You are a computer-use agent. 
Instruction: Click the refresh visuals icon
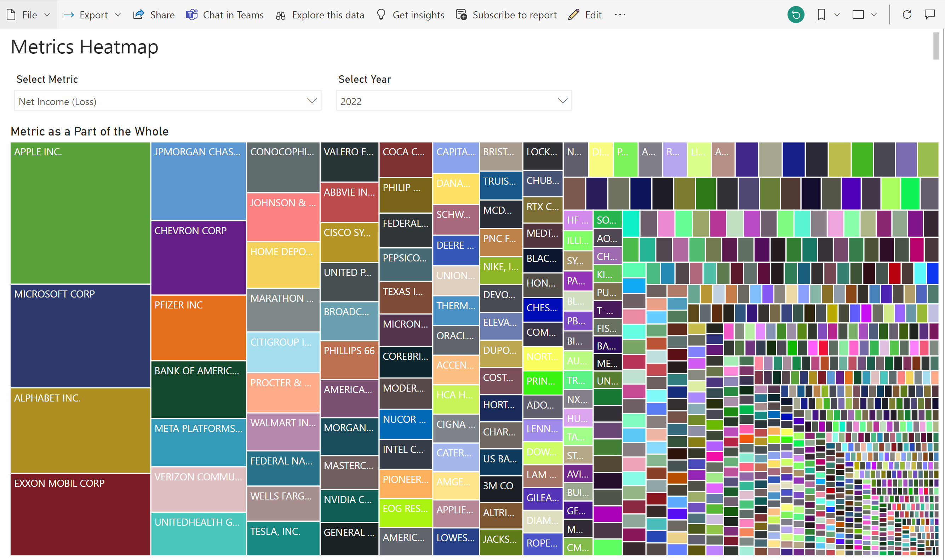(906, 15)
